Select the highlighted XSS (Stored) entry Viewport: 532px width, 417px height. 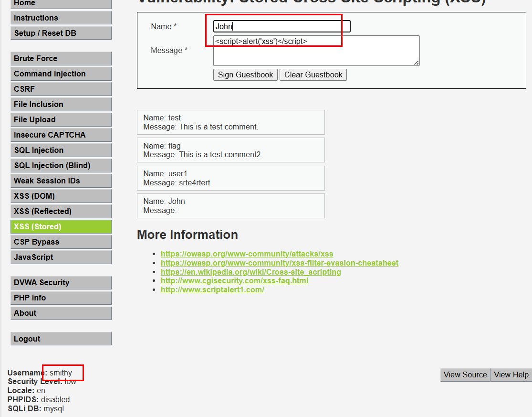pos(61,226)
